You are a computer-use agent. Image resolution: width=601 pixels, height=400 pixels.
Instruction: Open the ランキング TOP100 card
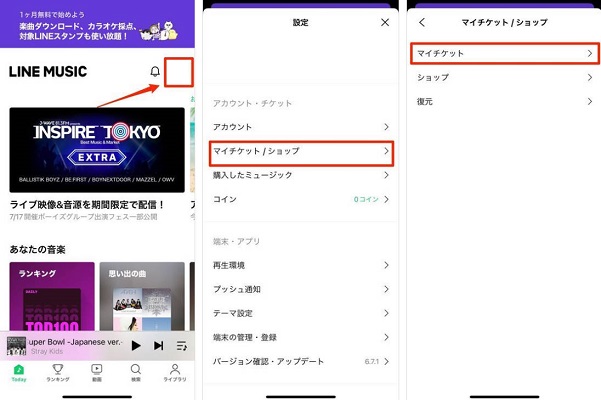(x=52, y=297)
